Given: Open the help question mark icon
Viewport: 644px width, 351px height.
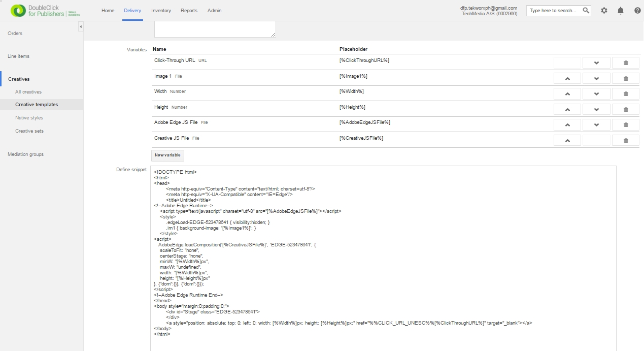Looking at the screenshot, I should (x=637, y=10).
